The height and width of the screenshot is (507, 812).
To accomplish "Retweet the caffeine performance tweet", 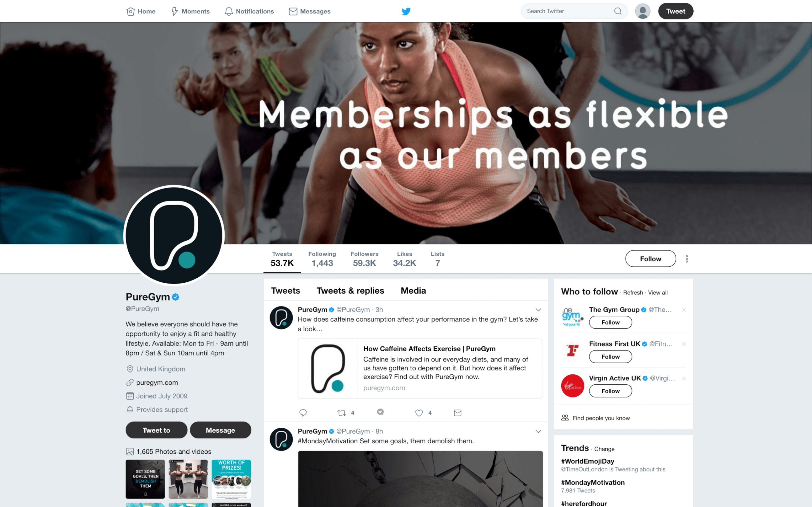I will coord(342,413).
